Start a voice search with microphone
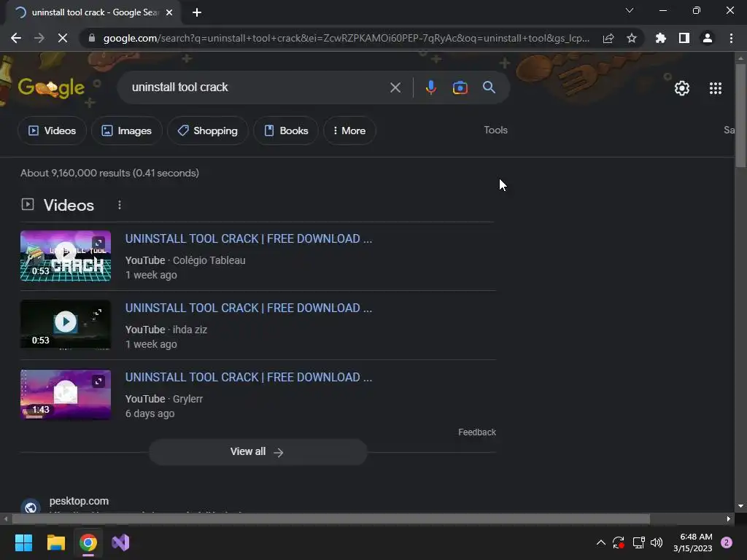 coord(430,87)
